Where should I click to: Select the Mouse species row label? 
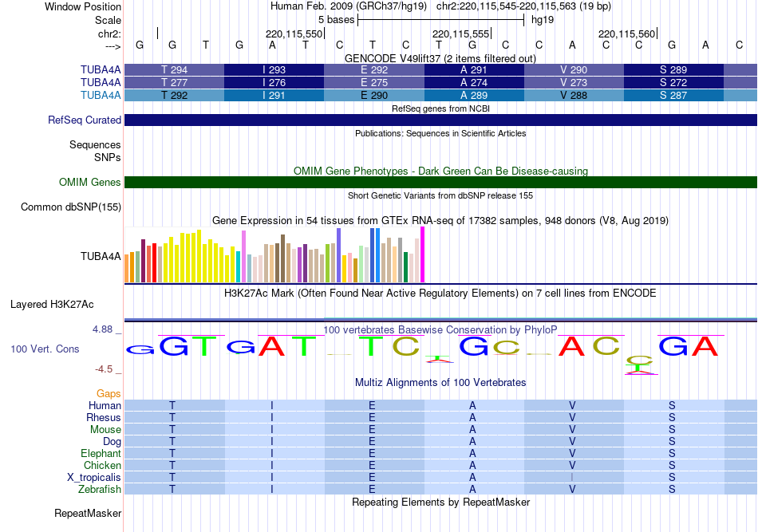(x=105, y=430)
